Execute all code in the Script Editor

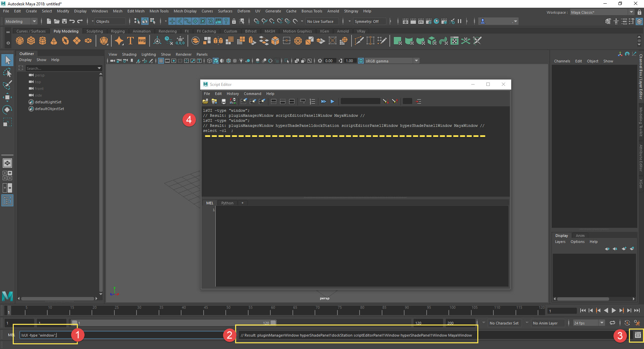coord(323,101)
